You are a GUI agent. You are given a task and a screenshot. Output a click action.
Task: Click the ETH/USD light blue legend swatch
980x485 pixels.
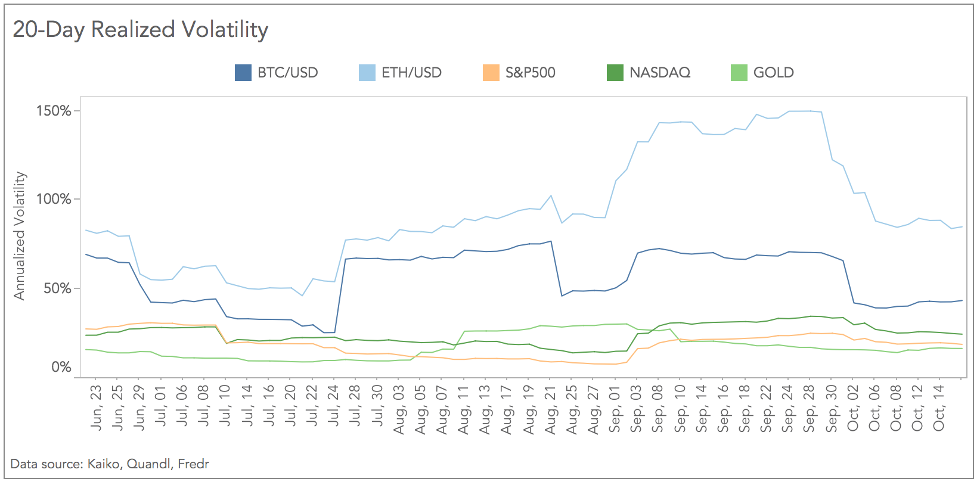point(367,73)
